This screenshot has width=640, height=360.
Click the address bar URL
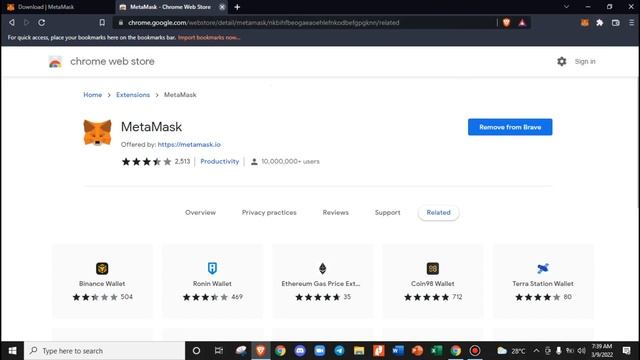coord(264,22)
